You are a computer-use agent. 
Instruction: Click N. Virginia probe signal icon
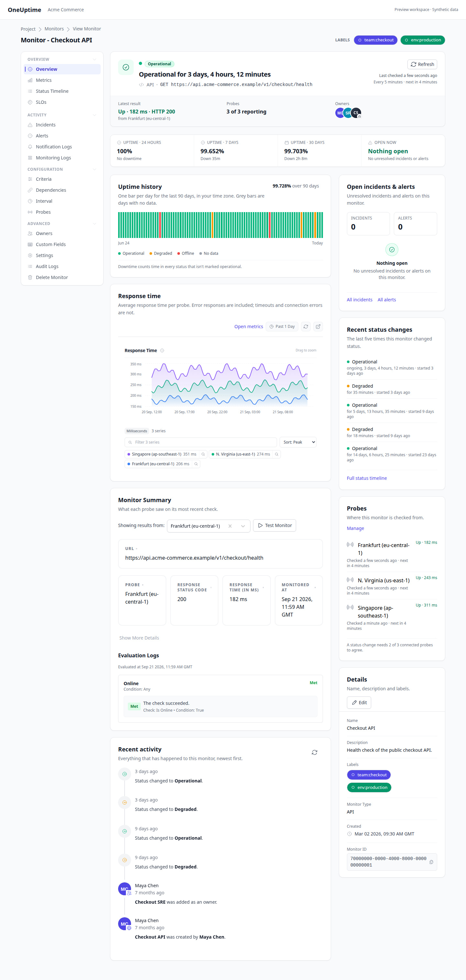[350, 580]
